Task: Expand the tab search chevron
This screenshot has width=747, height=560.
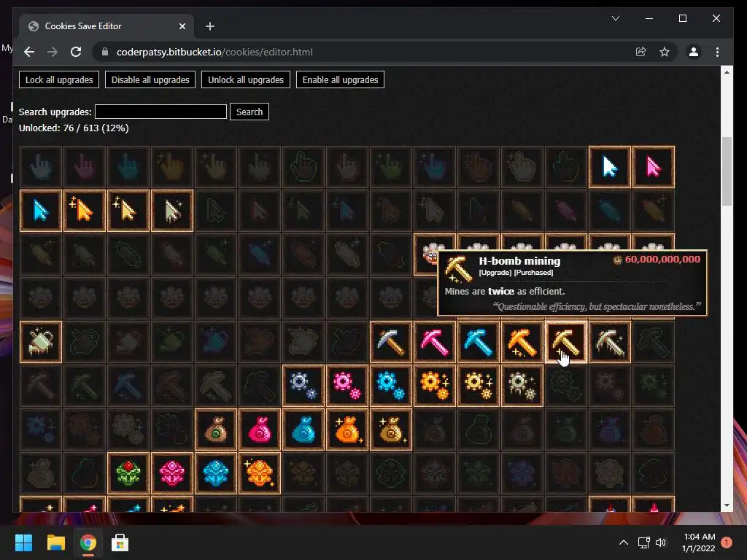Action: tap(616, 18)
